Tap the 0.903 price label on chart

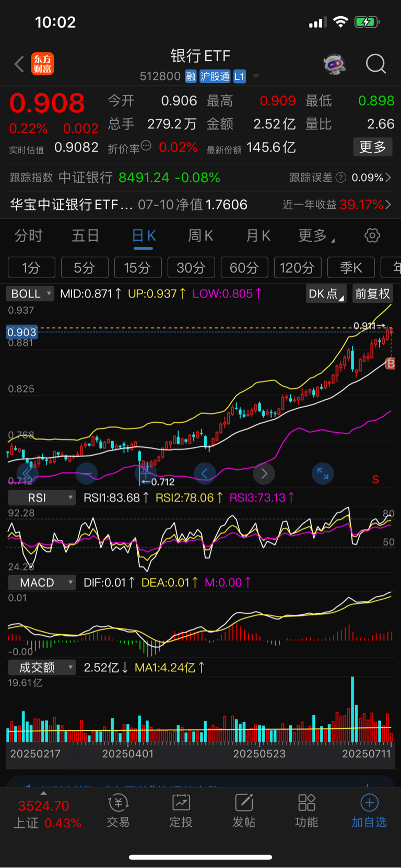point(22,332)
